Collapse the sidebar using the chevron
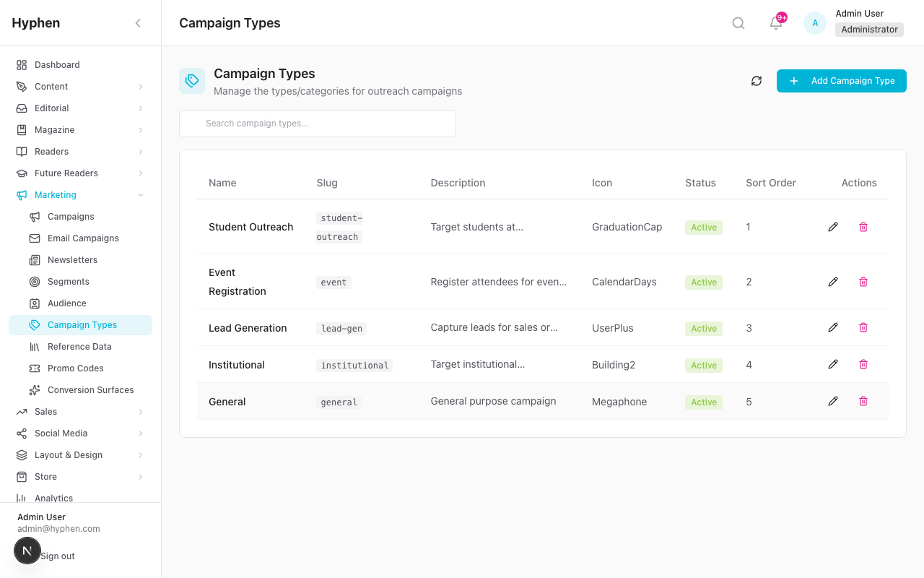Screen dimensions: 924x578 coord(138,22)
